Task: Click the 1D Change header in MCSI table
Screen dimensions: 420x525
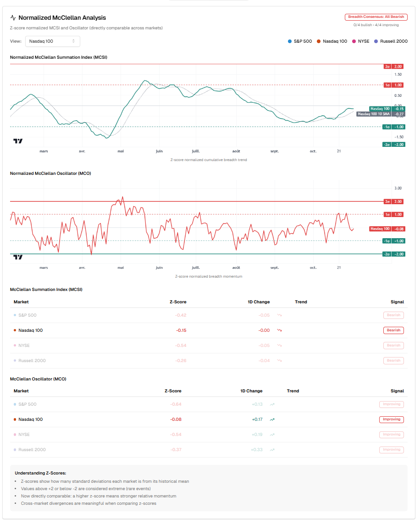Action: coord(259,302)
